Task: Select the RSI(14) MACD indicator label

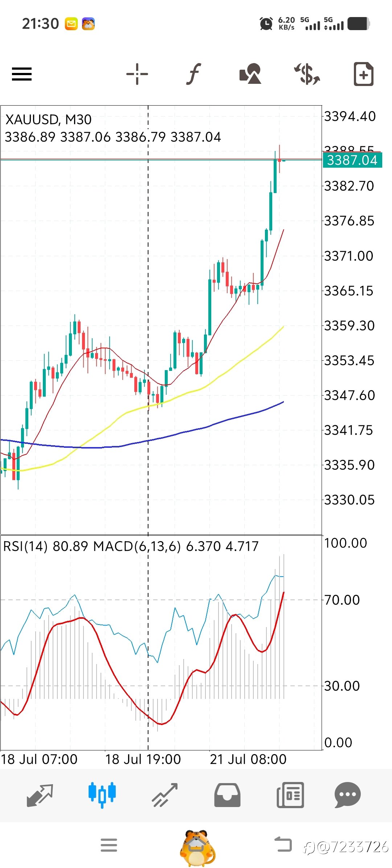Action: coord(131,546)
